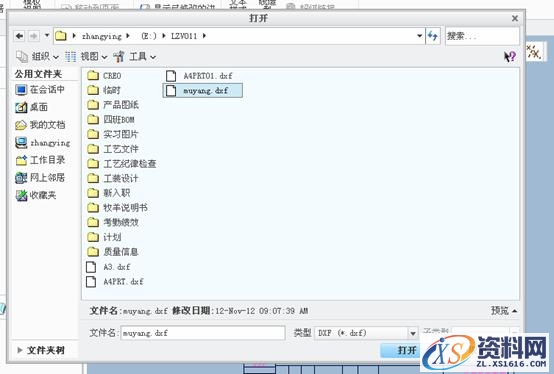Open 网上邻居 location

(x=40, y=178)
